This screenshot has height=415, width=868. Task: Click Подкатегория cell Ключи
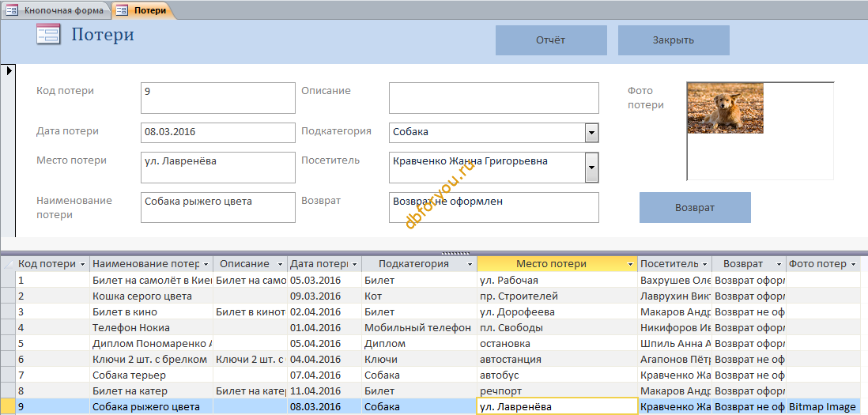[x=419, y=359]
